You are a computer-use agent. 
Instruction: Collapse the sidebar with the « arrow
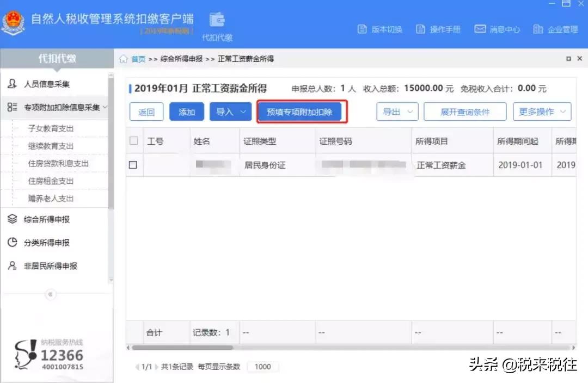click(50, 294)
